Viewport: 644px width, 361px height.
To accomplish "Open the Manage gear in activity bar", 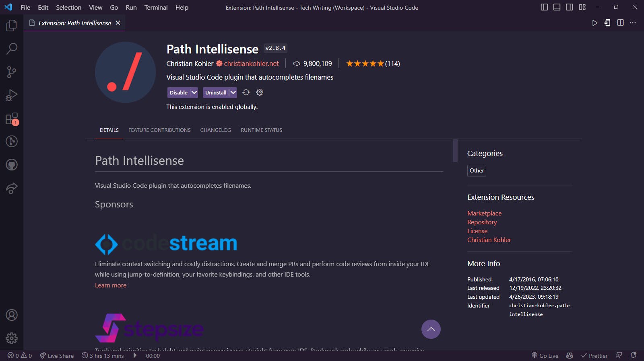I will (x=12, y=338).
